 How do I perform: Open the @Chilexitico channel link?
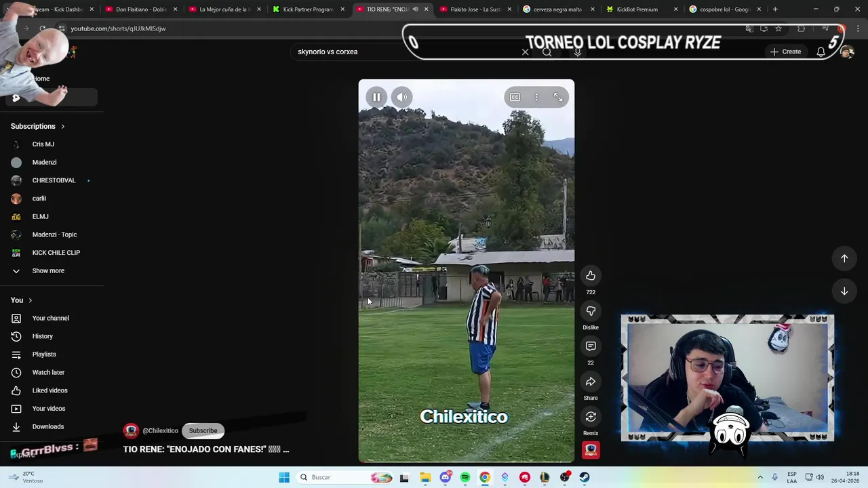click(160, 430)
